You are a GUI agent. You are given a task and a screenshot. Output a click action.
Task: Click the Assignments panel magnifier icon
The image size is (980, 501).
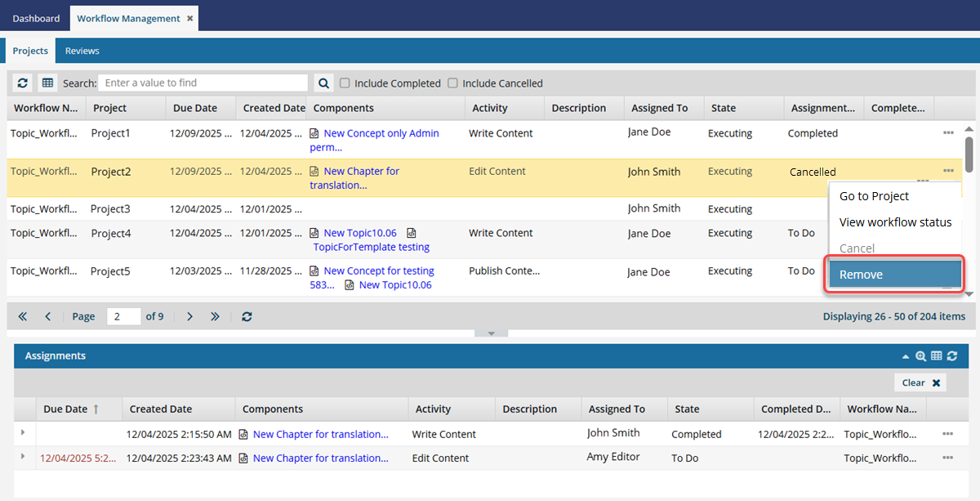(x=921, y=356)
